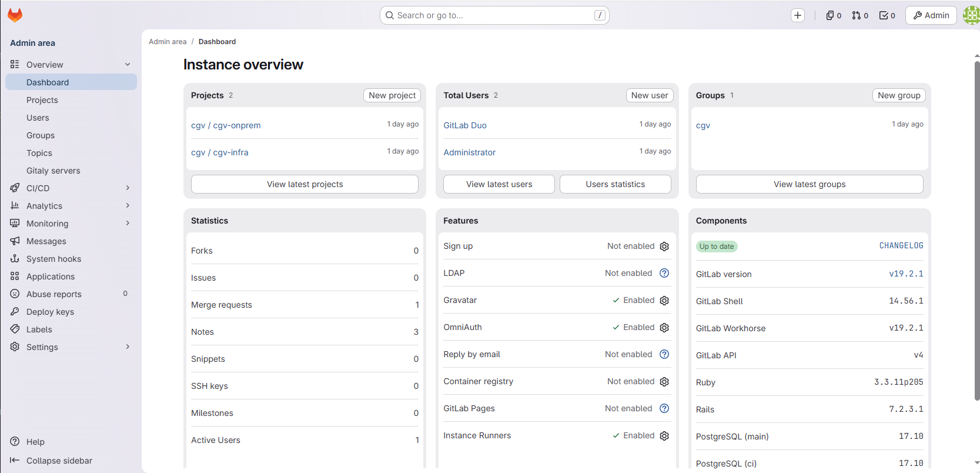Collapse the Overview section chevron
This screenshot has height=473, width=980.
tap(128, 64)
